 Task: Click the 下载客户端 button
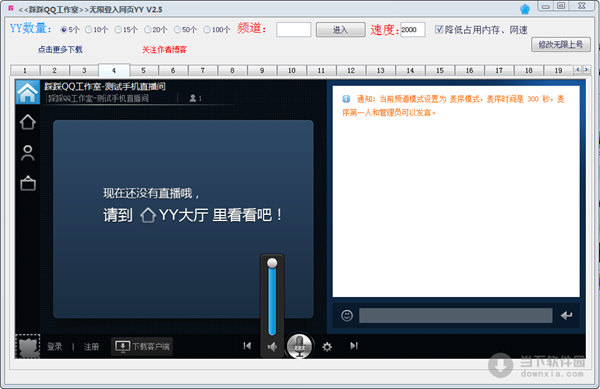142,347
